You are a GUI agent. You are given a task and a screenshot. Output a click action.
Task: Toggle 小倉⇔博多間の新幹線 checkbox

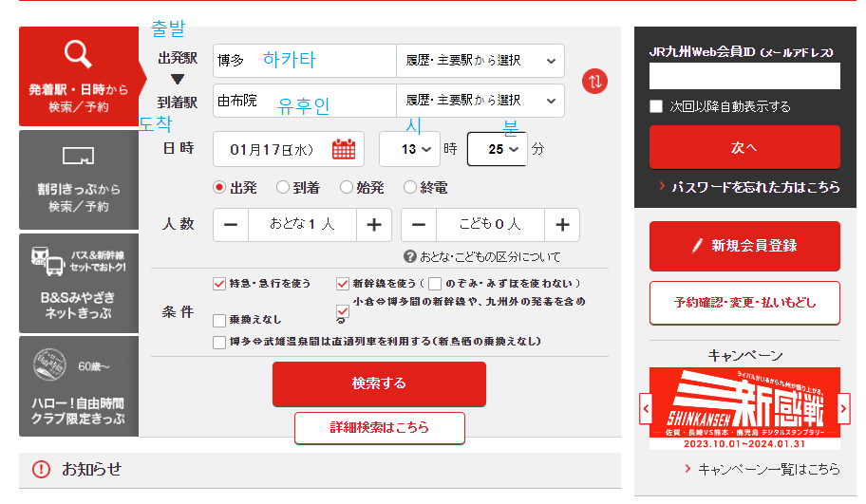pos(343,310)
